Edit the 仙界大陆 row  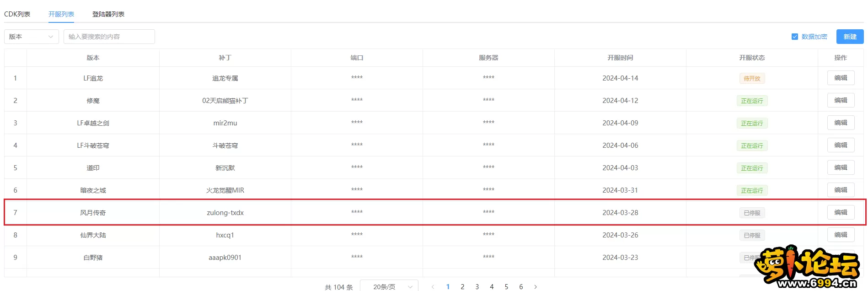[x=841, y=235]
